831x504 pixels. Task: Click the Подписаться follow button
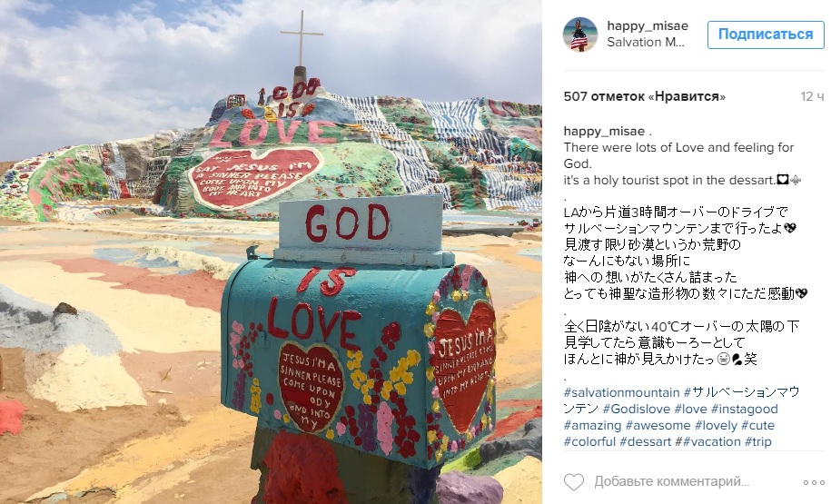point(766,35)
